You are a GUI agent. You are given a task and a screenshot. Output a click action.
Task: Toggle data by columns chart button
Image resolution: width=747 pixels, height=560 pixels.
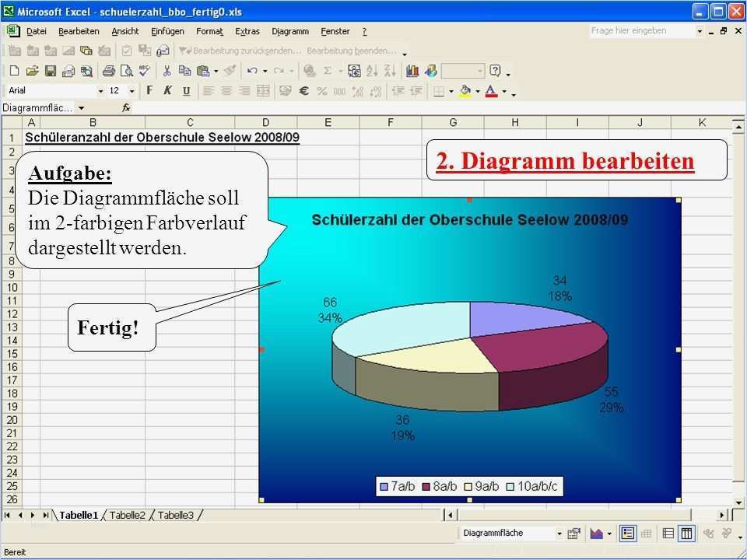pyautogui.click(x=686, y=534)
